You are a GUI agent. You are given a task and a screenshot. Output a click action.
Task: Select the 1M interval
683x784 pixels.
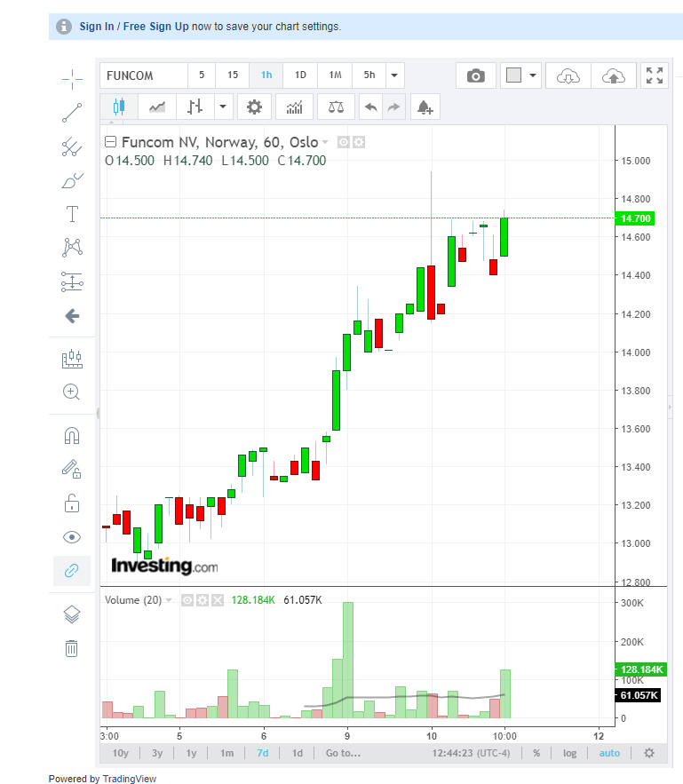pyautogui.click(x=335, y=75)
